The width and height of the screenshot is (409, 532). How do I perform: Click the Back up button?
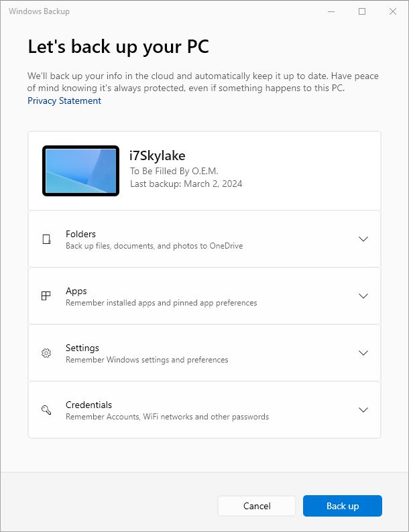(343, 506)
